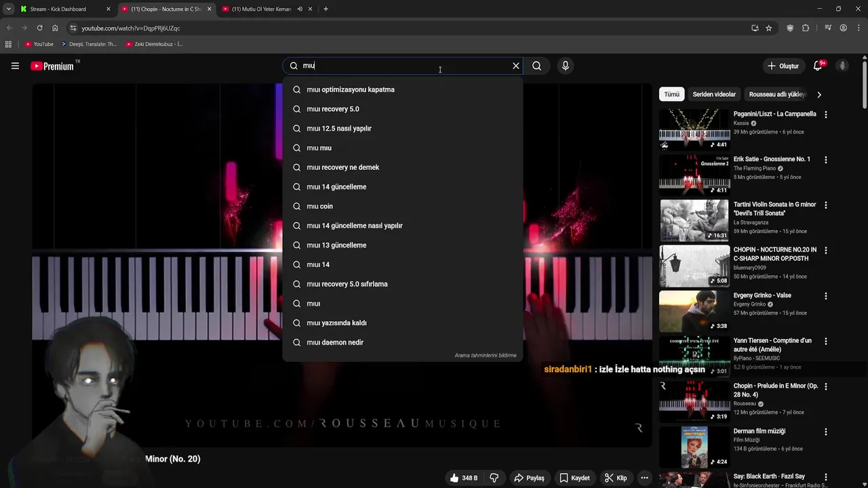Select the Rousseau adlı yükleyen chip
Screen dimensions: 868x488
(777, 94)
